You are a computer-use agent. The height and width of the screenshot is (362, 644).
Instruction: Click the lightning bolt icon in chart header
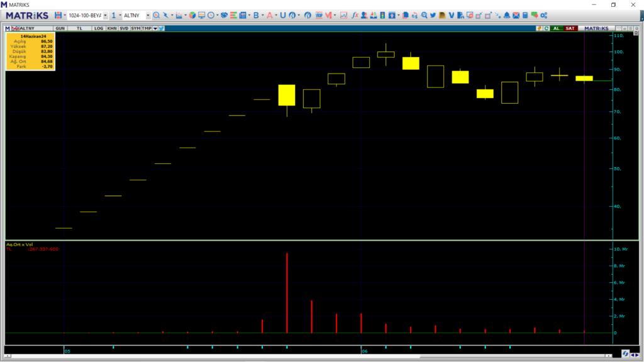(539, 28)
